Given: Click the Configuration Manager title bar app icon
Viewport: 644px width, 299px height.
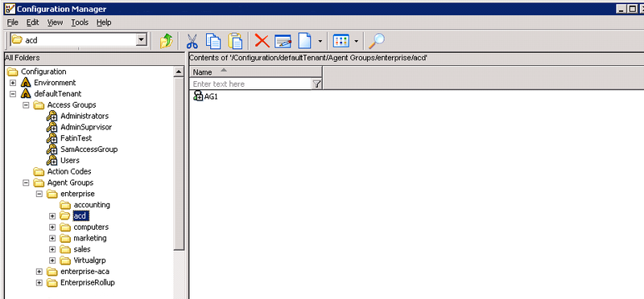Looking at the screenshot, I should coord(9,9).
